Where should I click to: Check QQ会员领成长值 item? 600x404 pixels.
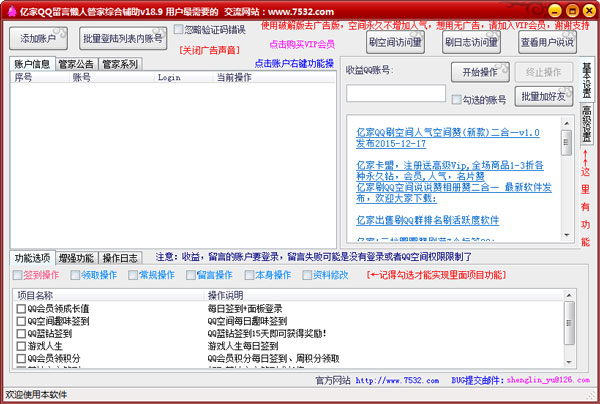coord(21,308)
